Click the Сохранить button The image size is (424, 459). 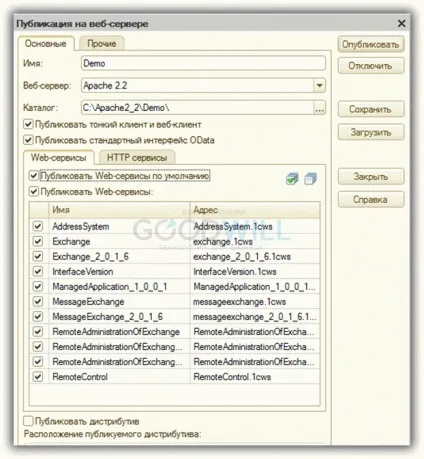coord(371,109)
